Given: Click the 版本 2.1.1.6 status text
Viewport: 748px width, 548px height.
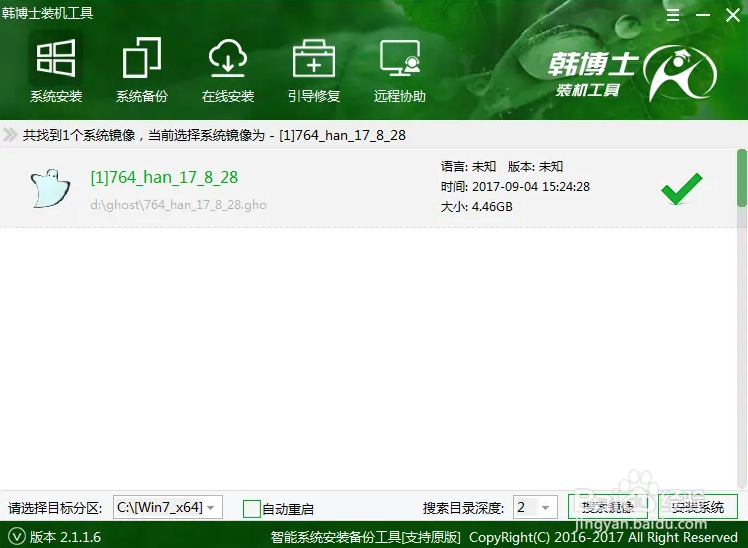Looking at the screenshot, I should click(x=65, y=537).
